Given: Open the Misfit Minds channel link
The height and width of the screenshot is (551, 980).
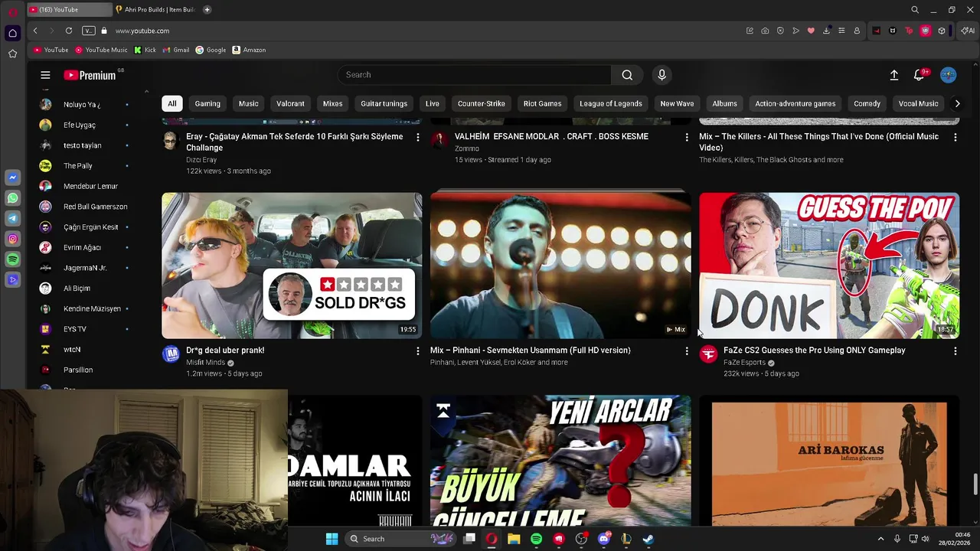Looking at the screenshot, I should [205, 363].
